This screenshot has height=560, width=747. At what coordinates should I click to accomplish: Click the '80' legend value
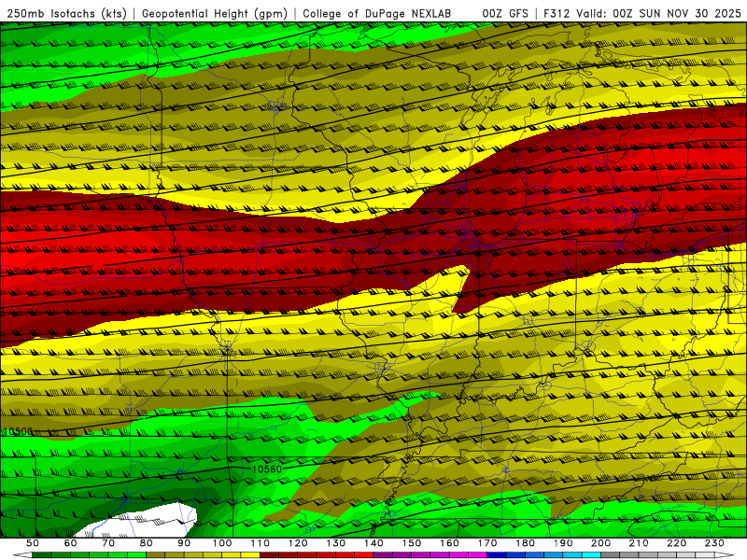[147, 543]
